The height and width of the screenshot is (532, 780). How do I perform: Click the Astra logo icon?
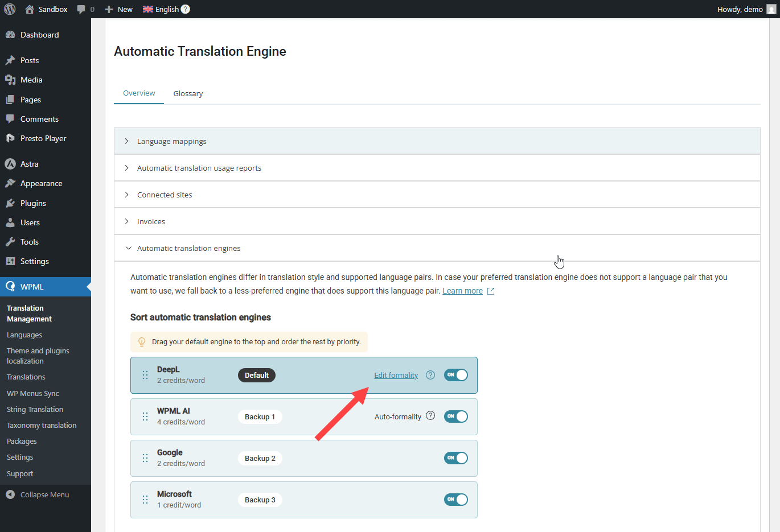click(x=10, y=164)
